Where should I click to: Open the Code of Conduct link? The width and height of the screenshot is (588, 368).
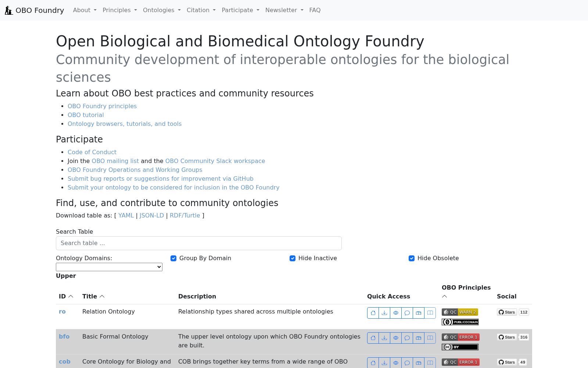(92, 152)
